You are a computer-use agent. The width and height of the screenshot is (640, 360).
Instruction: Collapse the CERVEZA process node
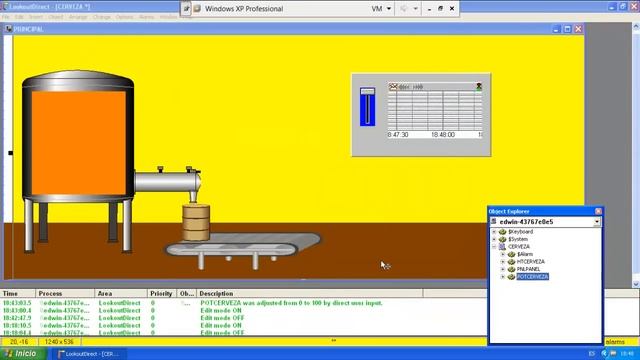click(494, 247)
